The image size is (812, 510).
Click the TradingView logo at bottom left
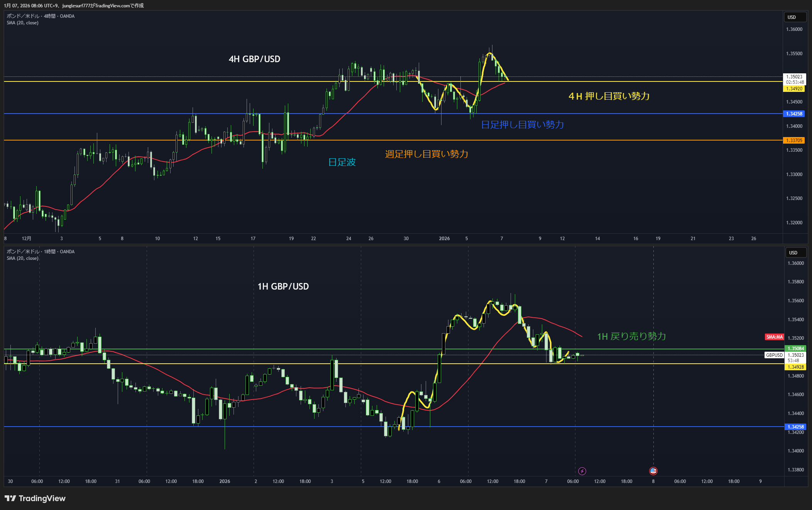(x=35, y=498)
